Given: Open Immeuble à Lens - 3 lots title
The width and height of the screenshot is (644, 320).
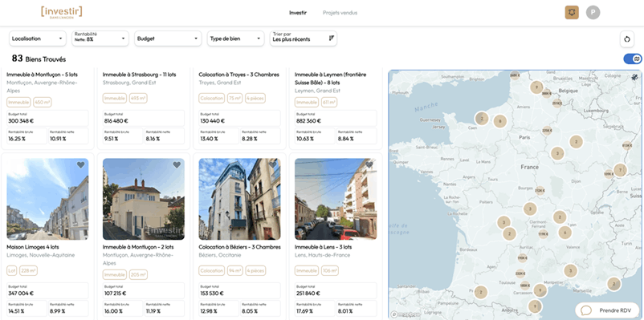Looking at the screenshot, I should click(324, 247).
